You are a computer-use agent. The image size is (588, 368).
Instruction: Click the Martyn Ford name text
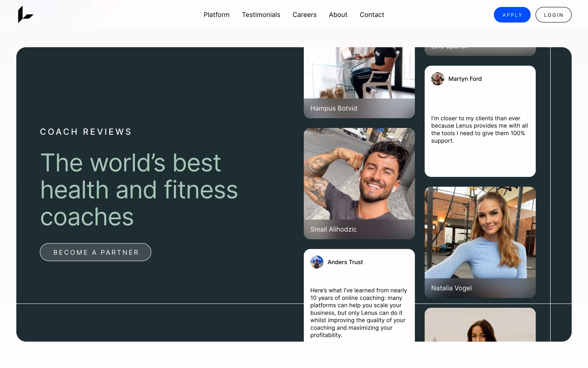pyautogui.click(x=465, y=79)
